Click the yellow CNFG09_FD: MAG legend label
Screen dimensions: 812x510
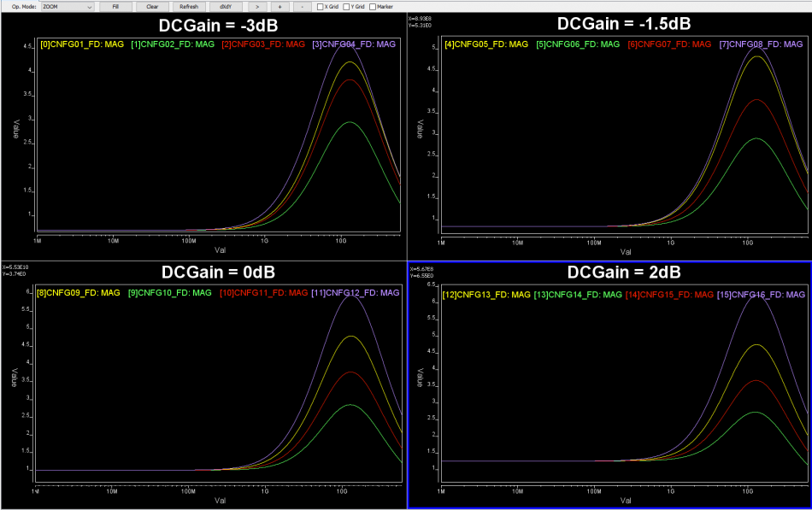click(x=78, y=293)
